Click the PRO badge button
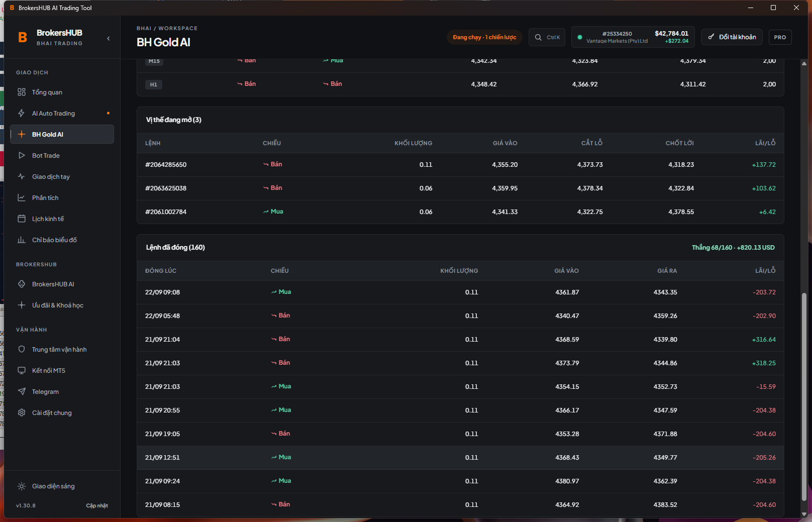This screenshot has height=522, width=812. coord(780,37)
